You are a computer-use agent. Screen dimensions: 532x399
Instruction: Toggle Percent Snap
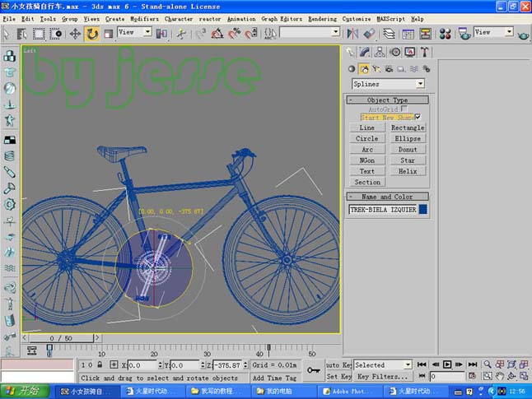(x=234, y=34)
